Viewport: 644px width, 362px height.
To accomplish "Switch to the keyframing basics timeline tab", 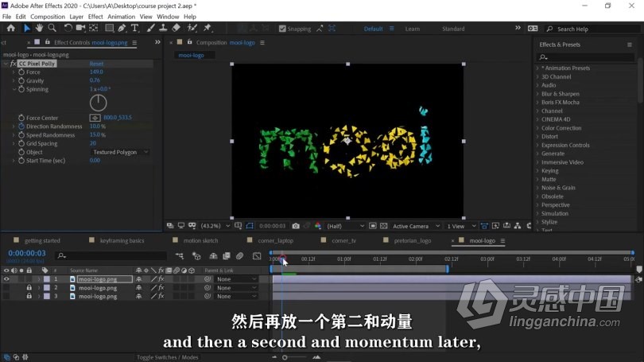I will [122, 241].
